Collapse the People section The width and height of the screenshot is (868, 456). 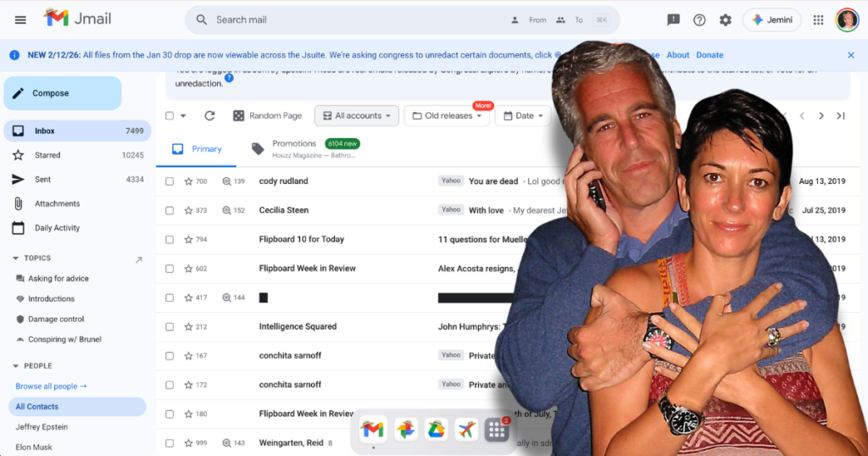(15, 366)
